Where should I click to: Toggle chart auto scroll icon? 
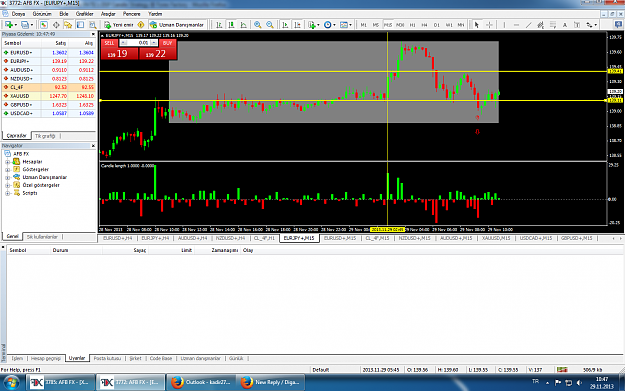tap(285, 25)
